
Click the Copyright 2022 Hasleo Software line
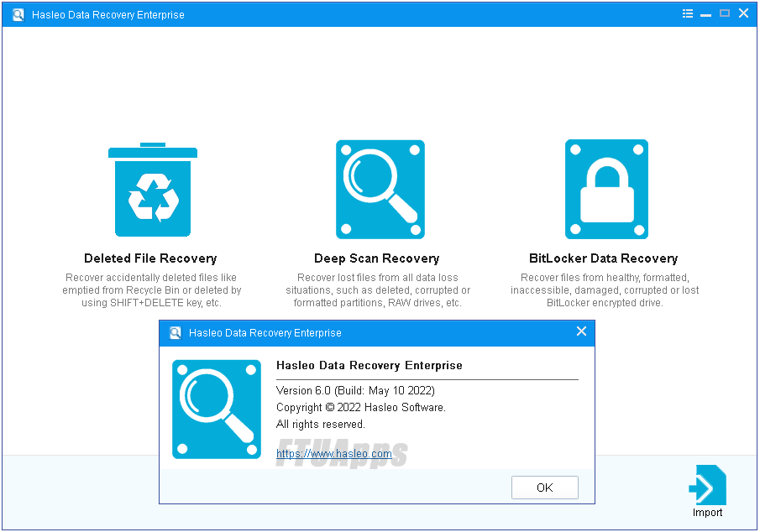(360, 408)
